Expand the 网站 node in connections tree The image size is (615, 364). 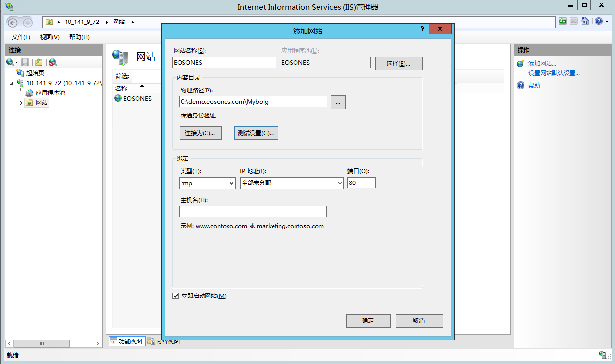tap(20, 102)
